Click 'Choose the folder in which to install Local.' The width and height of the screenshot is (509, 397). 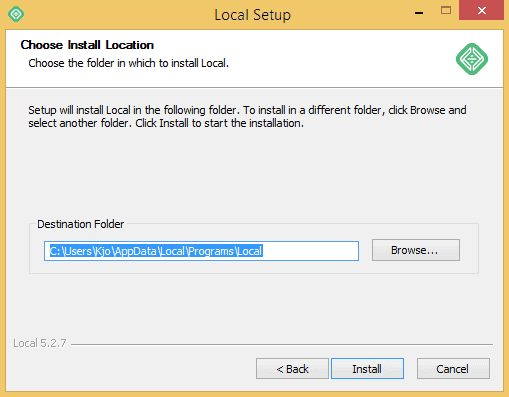[129, 63]
